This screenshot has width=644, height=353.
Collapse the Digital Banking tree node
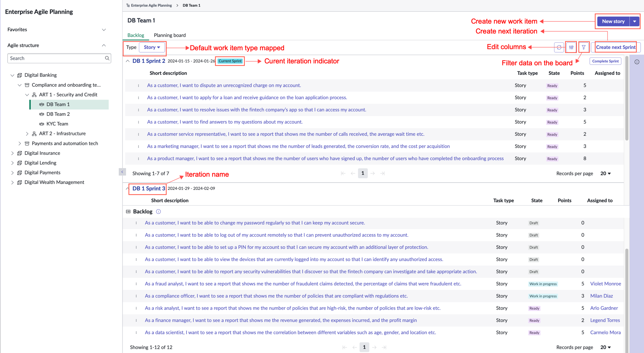pyautogui.click(x=12, y=75)
